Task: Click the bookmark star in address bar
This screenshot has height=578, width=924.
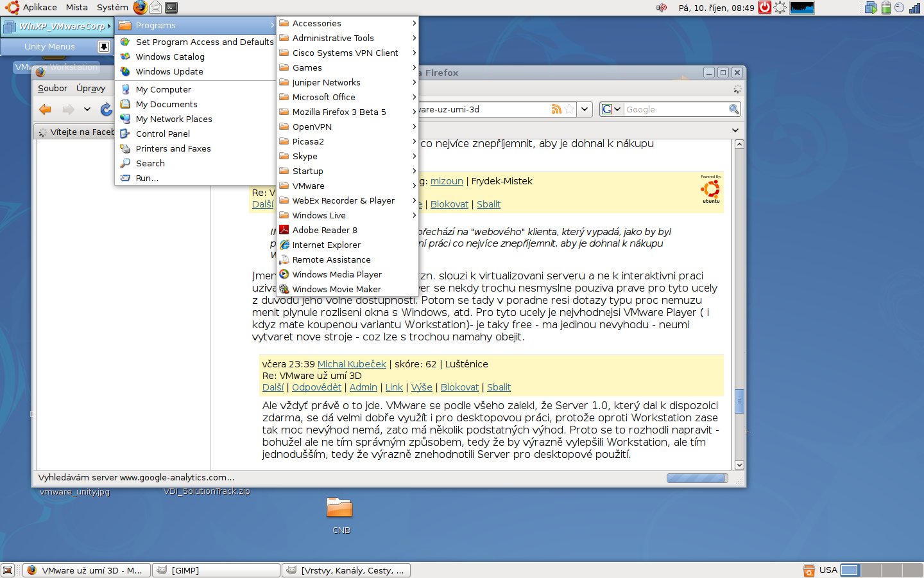Action: coord(569,109)
